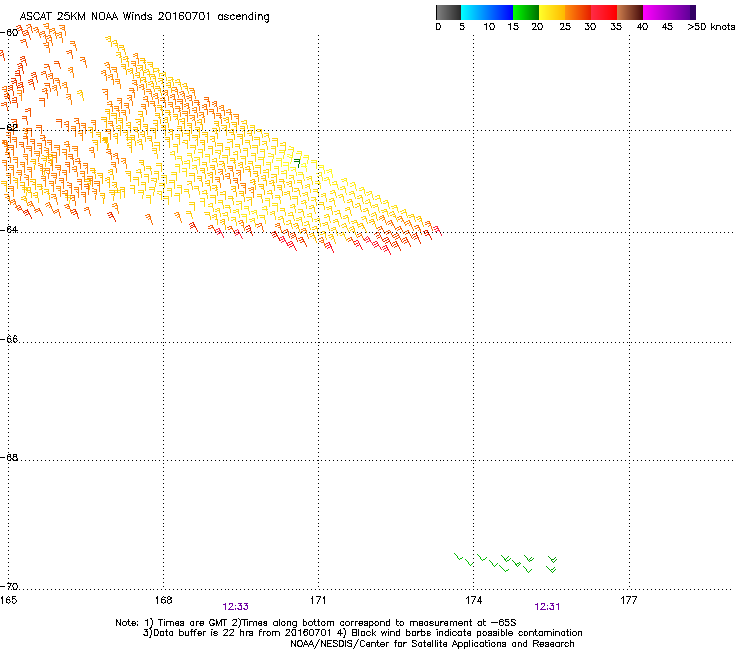This screenshot has width=740, height=650.
Task: Click the purple 12:33 time label
Action: point(235,607)
